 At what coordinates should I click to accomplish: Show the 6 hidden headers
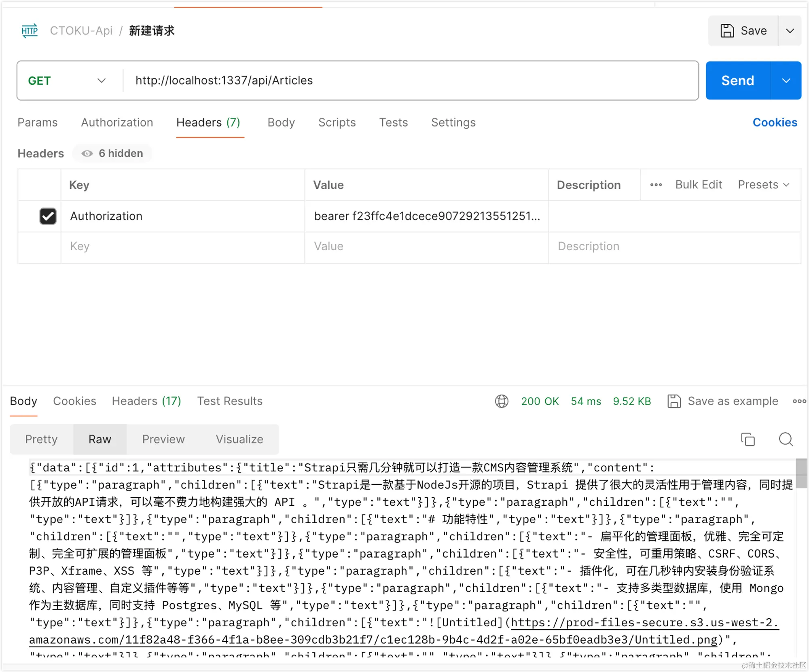tap(112, 153)
